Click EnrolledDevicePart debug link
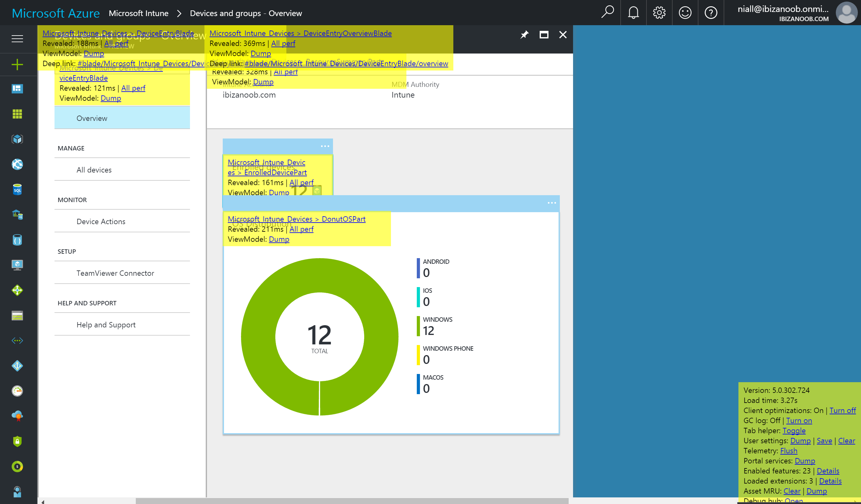The width and height of the screenshot is (861, 504). (267, 167)
